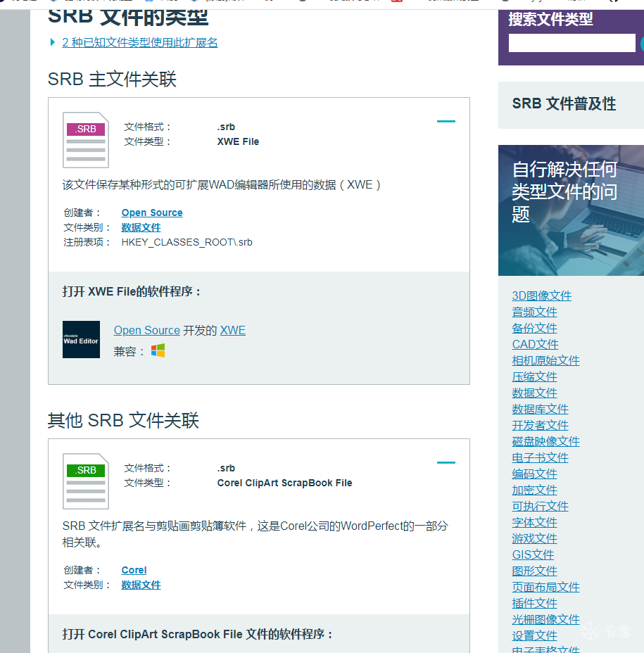Open 数据文件 category link under XWE File

[141, 227]
